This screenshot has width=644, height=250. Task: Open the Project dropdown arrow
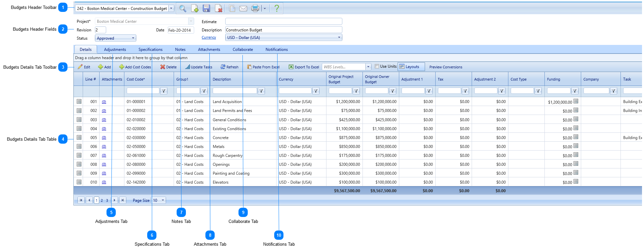(191, 21)
